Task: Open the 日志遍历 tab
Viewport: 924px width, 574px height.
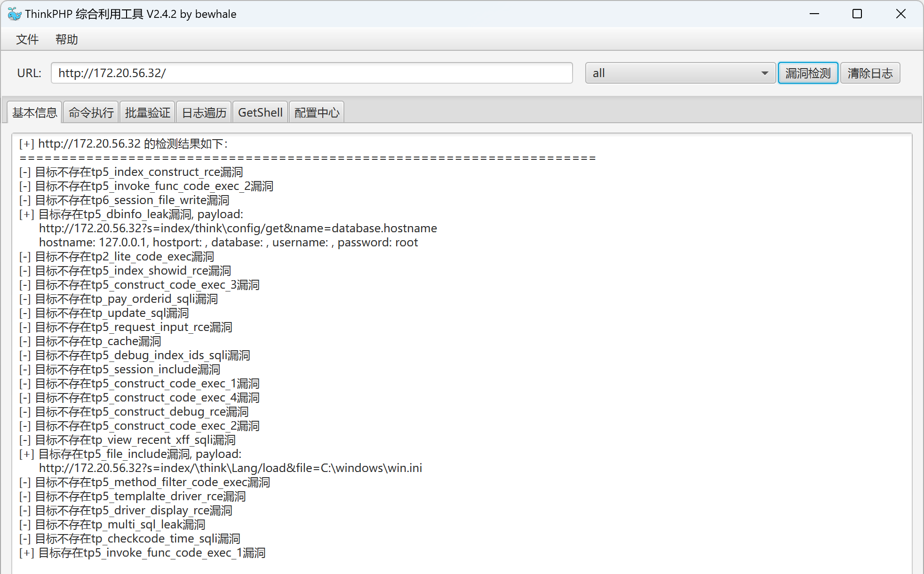Action: click(x=204, y=113)
